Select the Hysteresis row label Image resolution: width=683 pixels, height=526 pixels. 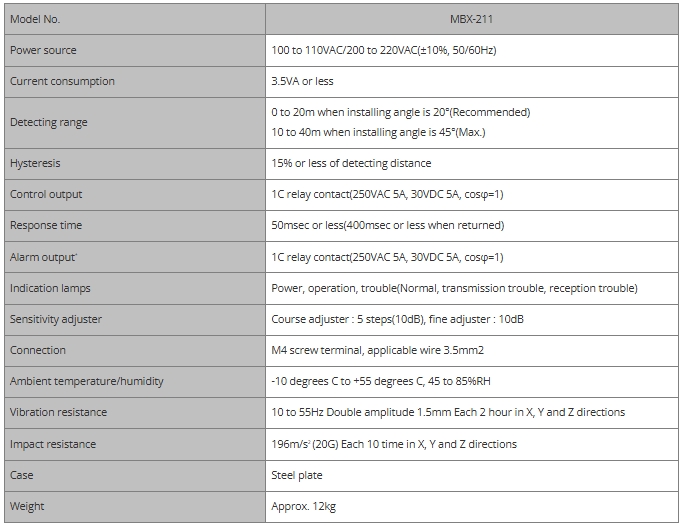(35, 163)
